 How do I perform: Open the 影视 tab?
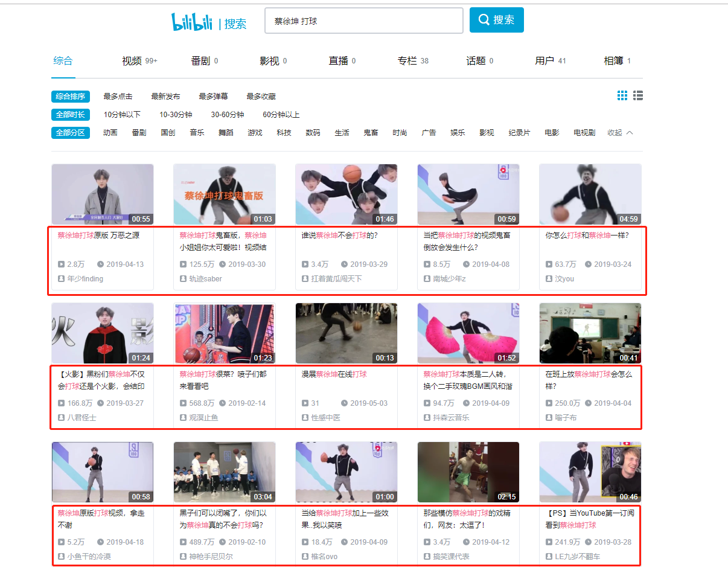pos(273,60)
